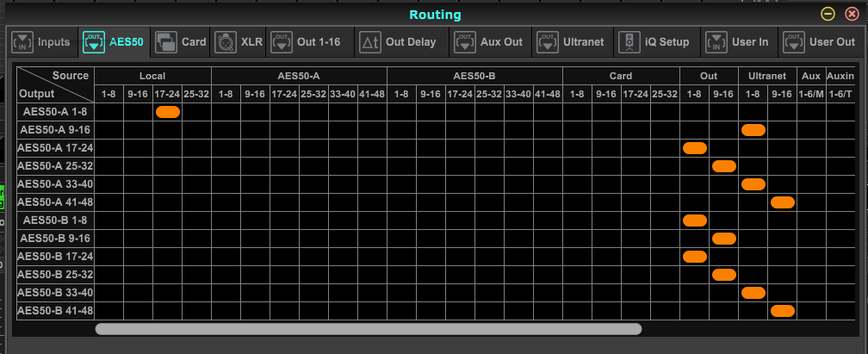Select the AES50-A 25-32 output row label
This screenshot has height=354, width=868.
pyautogui.click(x=55, y=166)
